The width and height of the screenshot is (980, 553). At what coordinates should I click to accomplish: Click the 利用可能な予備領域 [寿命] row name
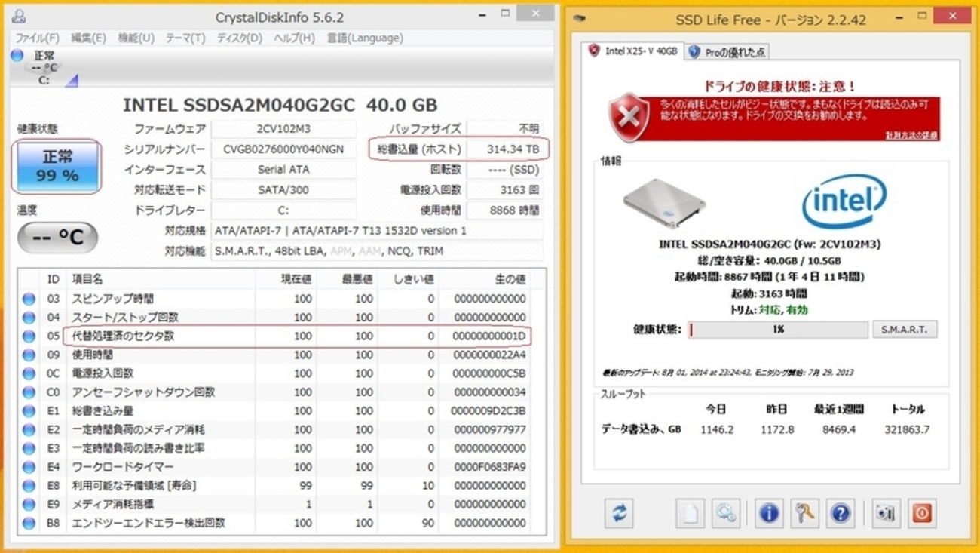(x=134, y=486)
